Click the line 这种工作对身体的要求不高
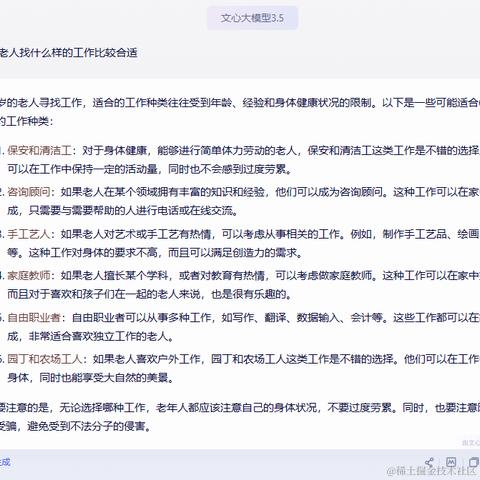 (93, 253)
